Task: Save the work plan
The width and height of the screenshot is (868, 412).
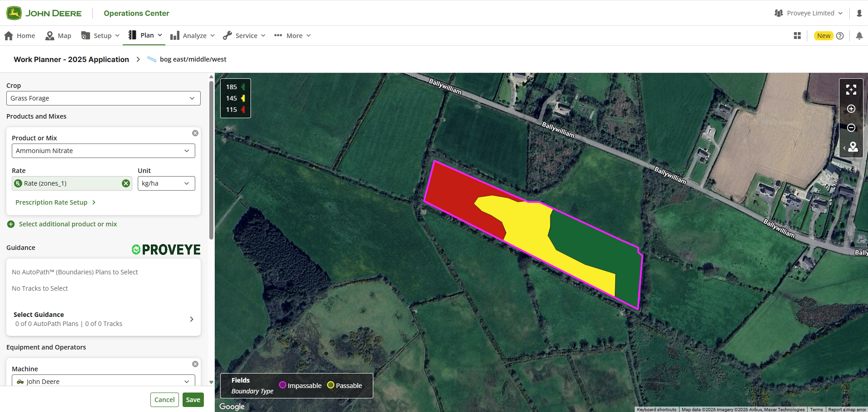Action: [193, 400]
